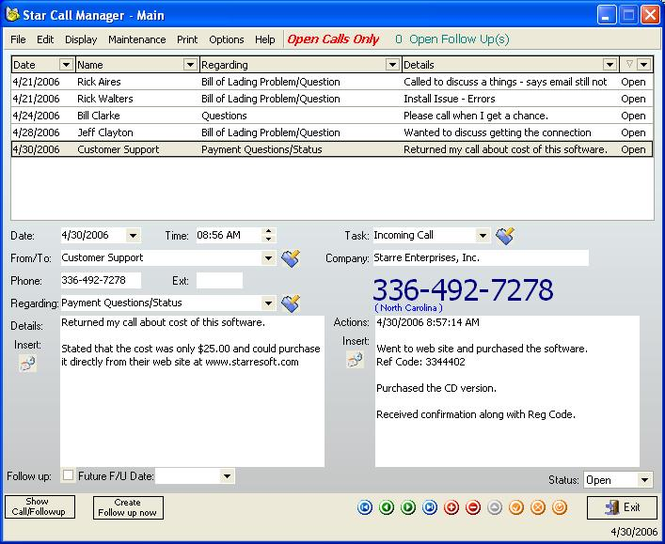Cancel changes with orange X icon
The image size is (665, 544).
coord(538,508)
